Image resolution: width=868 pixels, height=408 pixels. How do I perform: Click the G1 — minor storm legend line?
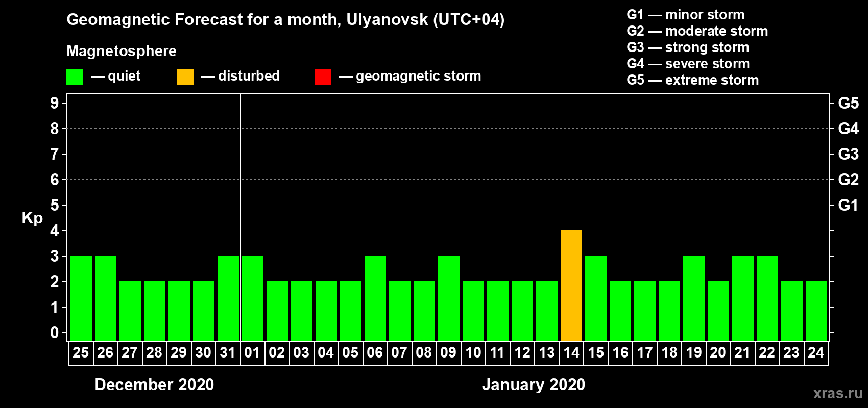point(686,15)
